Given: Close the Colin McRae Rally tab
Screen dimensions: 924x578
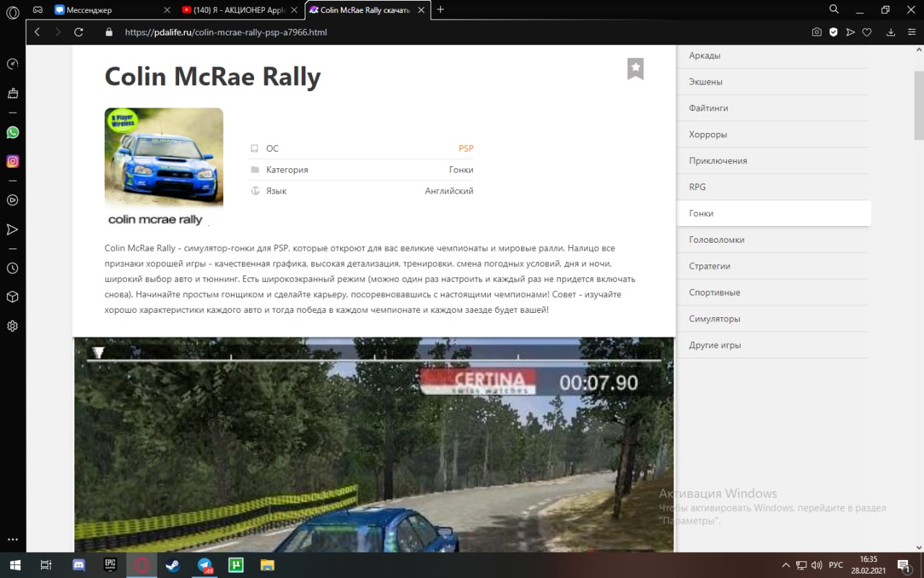Looking at the screenshot, I should [422, 10].
